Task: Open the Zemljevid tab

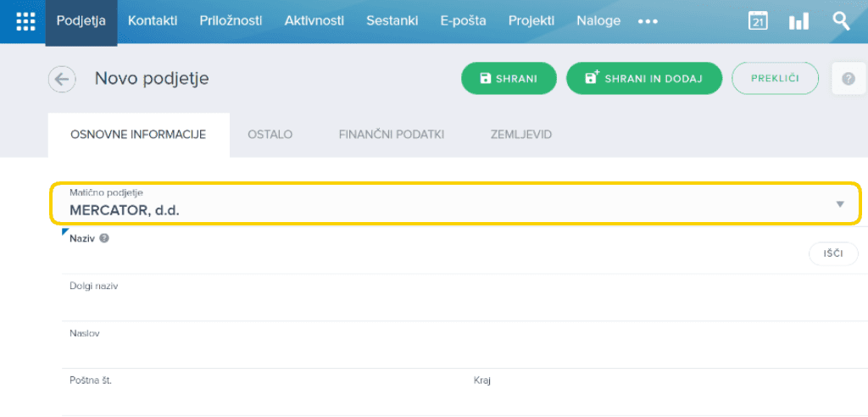Action: (521, 135)
